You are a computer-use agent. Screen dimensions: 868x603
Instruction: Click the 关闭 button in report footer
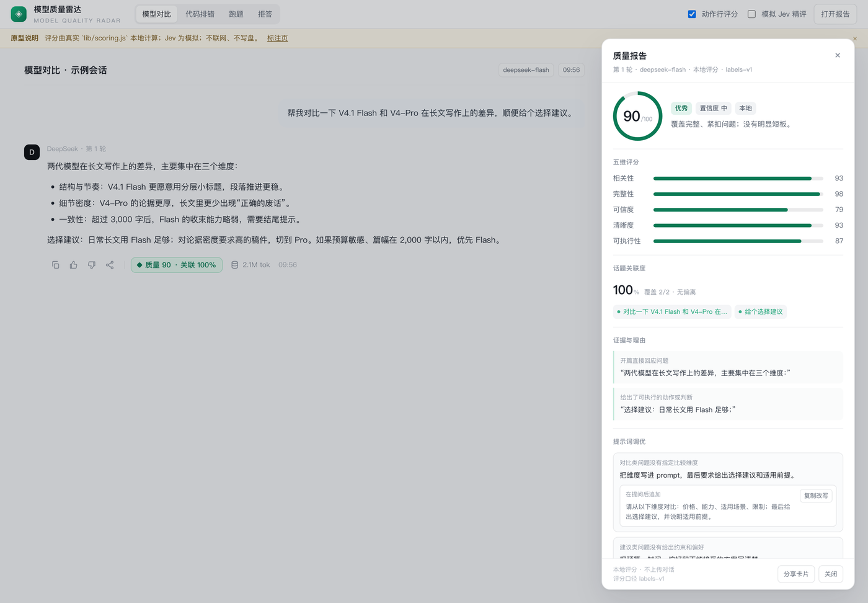[831, 574]
